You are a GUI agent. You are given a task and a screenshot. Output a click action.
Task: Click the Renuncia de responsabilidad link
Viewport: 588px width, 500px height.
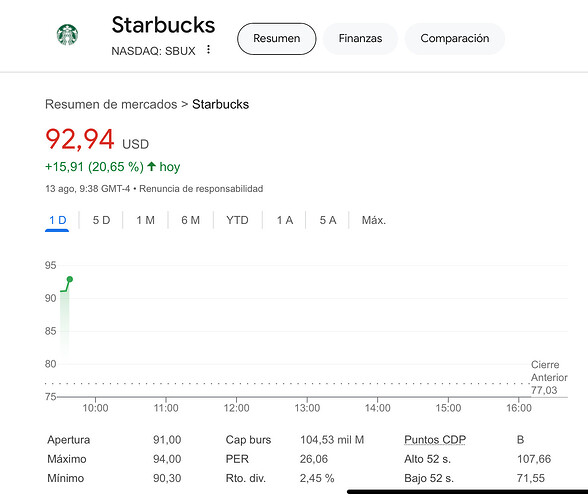pos(201,189)
